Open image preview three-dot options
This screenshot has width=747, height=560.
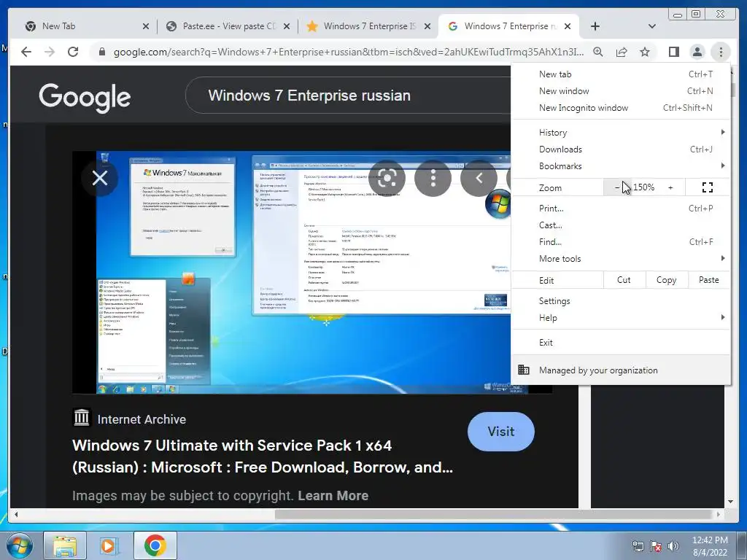point(433,179)
